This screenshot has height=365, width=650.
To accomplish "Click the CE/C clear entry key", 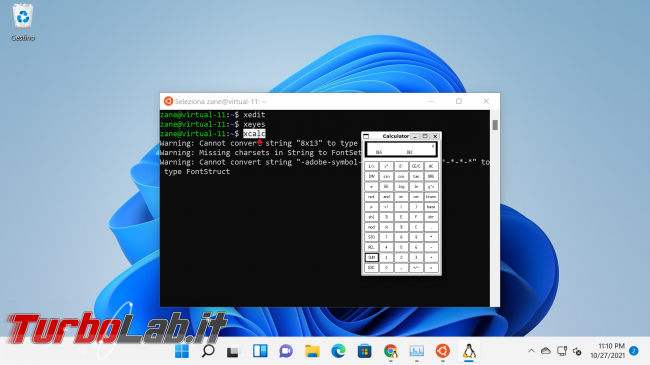I will pos(416,166).
